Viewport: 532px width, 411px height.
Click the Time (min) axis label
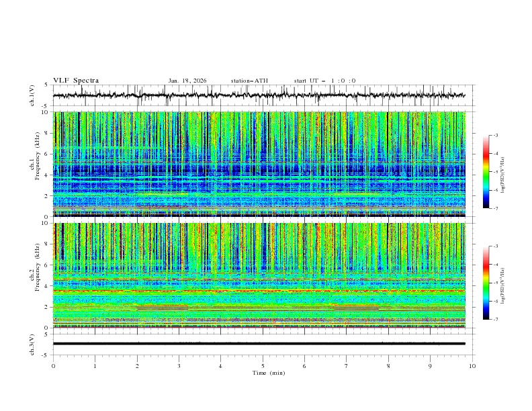point(269,373)
